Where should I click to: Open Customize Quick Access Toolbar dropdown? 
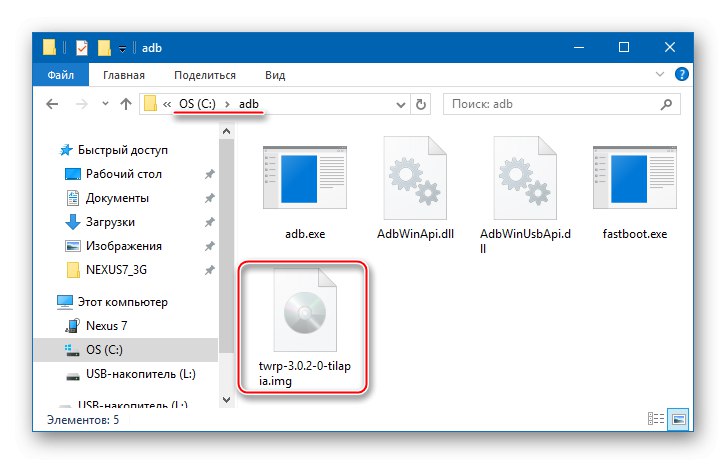pos(122,48)
